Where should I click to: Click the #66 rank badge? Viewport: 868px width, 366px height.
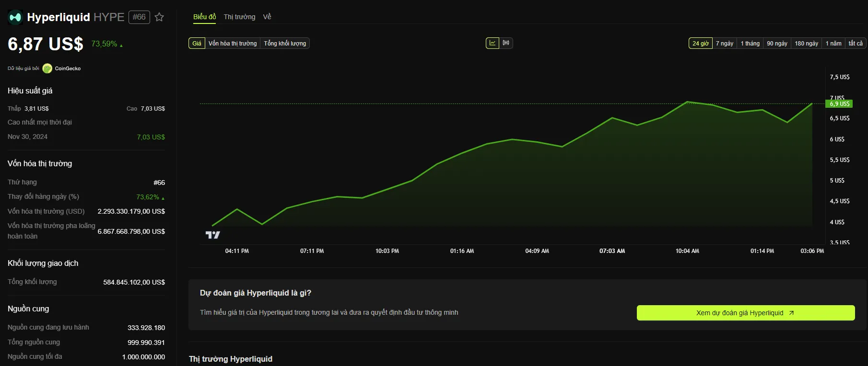(x=139, y=17)
